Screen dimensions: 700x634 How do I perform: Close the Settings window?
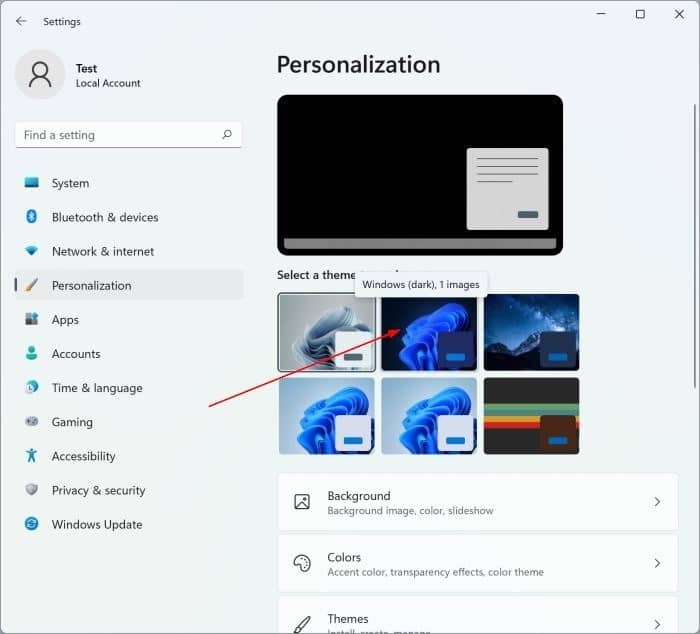click(x=679, y=14)
